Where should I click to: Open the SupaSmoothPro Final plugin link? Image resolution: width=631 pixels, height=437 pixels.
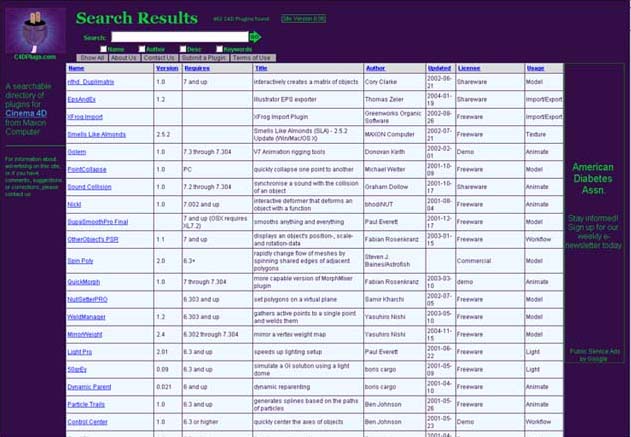(97, 222)
